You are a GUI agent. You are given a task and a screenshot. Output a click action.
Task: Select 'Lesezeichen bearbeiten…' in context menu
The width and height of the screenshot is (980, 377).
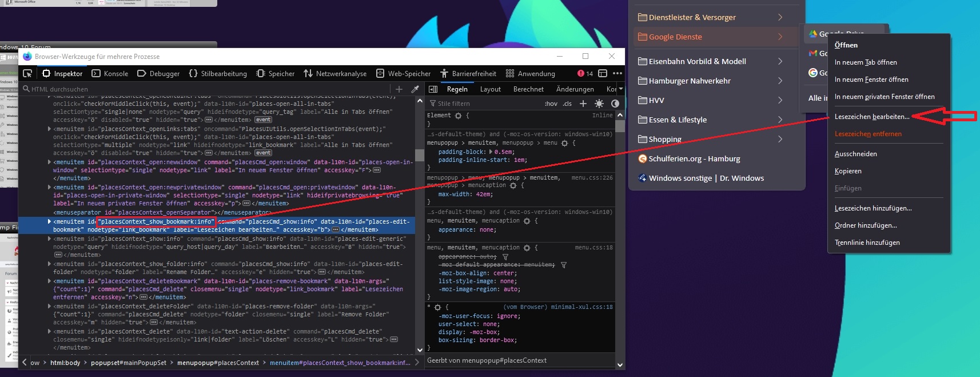point(871,117)
